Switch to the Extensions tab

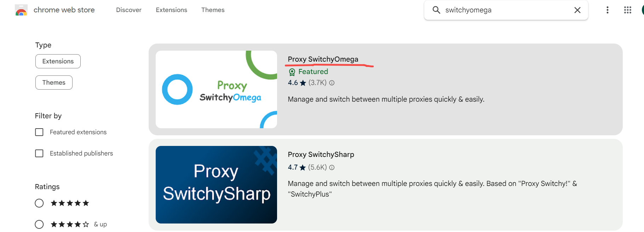[171, 10]
